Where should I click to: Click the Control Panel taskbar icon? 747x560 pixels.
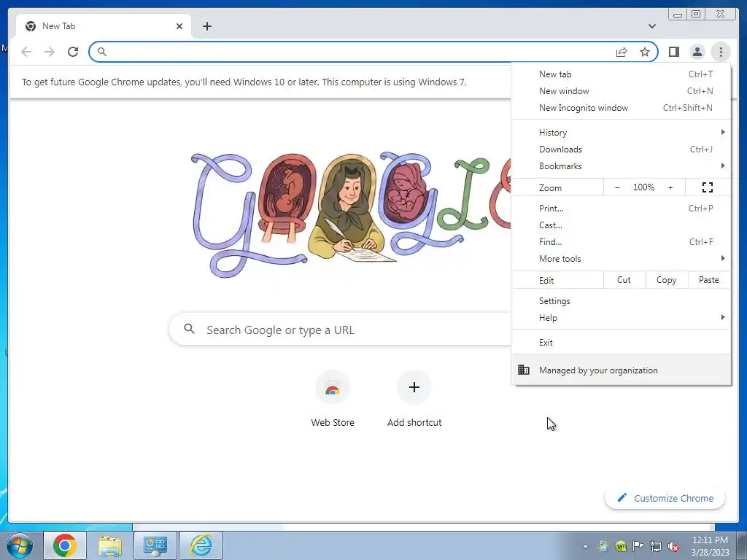155,545
